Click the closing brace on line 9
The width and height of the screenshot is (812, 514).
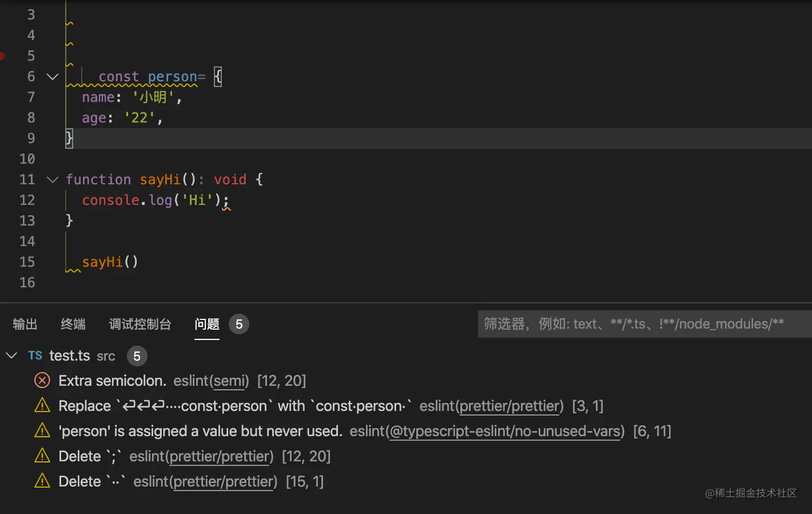(x=69, y=139)
